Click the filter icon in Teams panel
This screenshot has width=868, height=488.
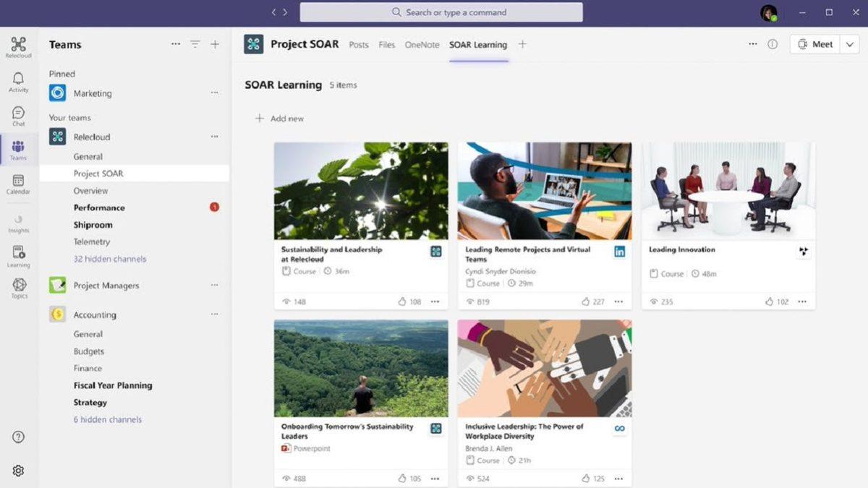click(x=195, y=44)
